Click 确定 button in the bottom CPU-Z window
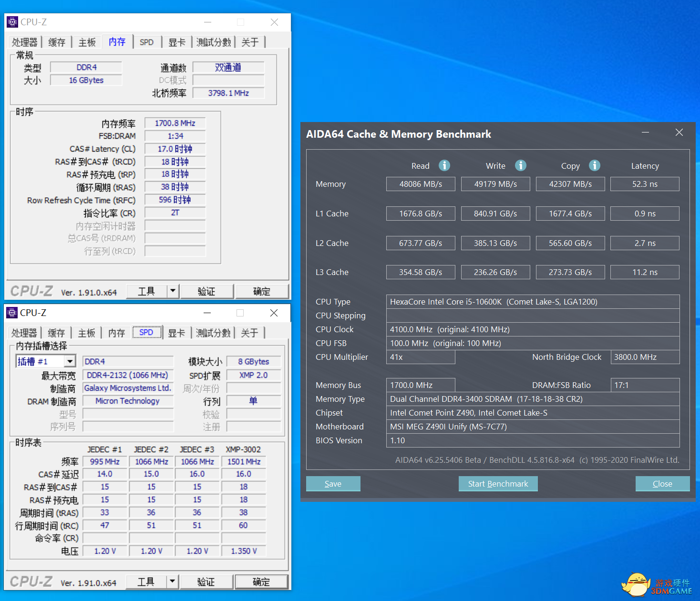The height and width of the screenshot is (601, 700). click(x=261, y=582)
